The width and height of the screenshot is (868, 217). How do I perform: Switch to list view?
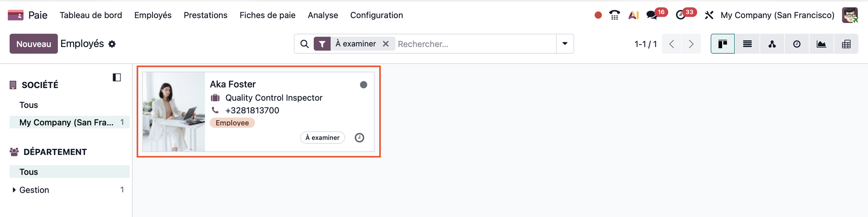coord(747,44)
